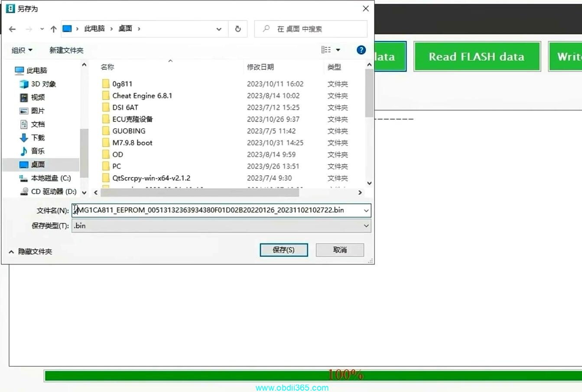Click the Forward arrow in navigation bar

tap(29, 29)
